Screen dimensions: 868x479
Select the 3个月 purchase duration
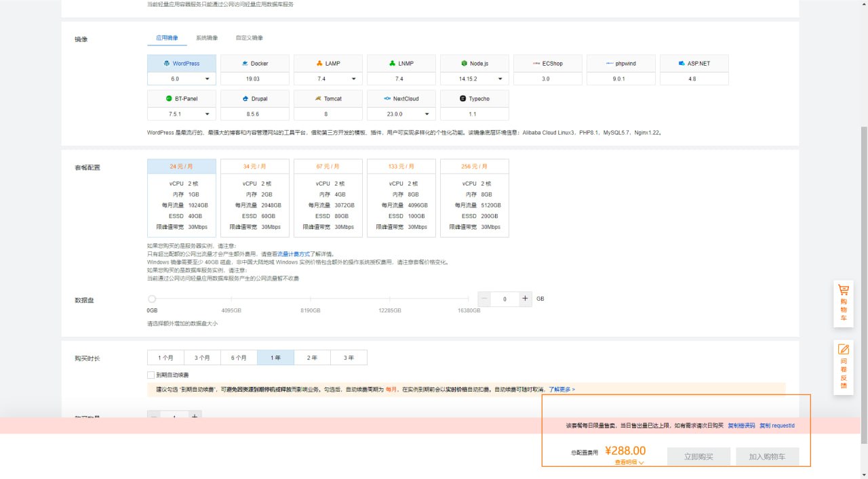pos(202,358)
